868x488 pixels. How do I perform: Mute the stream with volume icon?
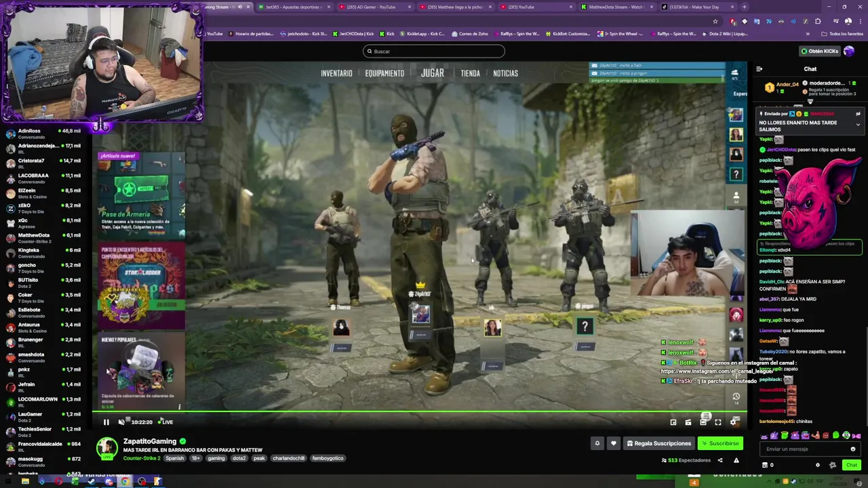pos(121,422)
